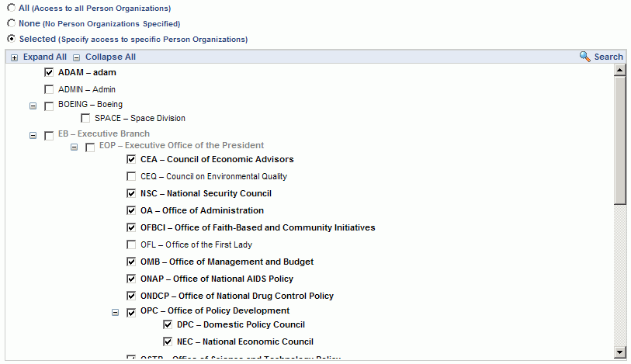The height and width of the screenshot is (364, 631).
Task: Uncheck the NSC checkbox
Action: coord(131,193)
